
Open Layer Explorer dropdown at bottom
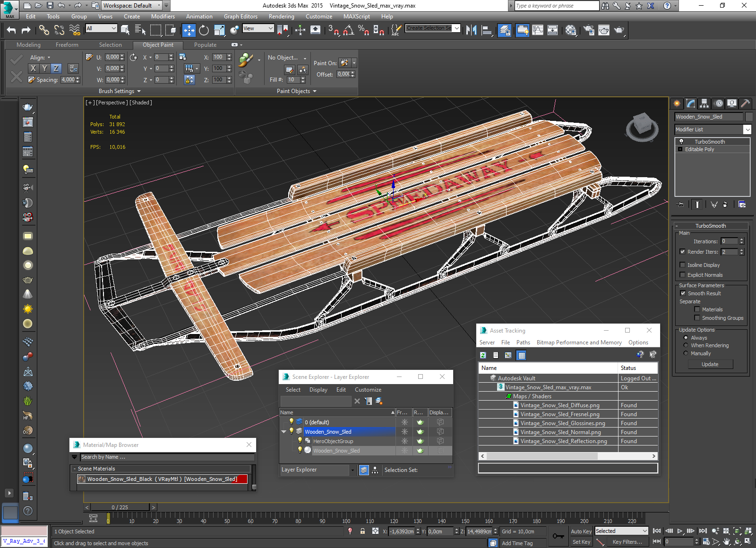pos(352,470)
